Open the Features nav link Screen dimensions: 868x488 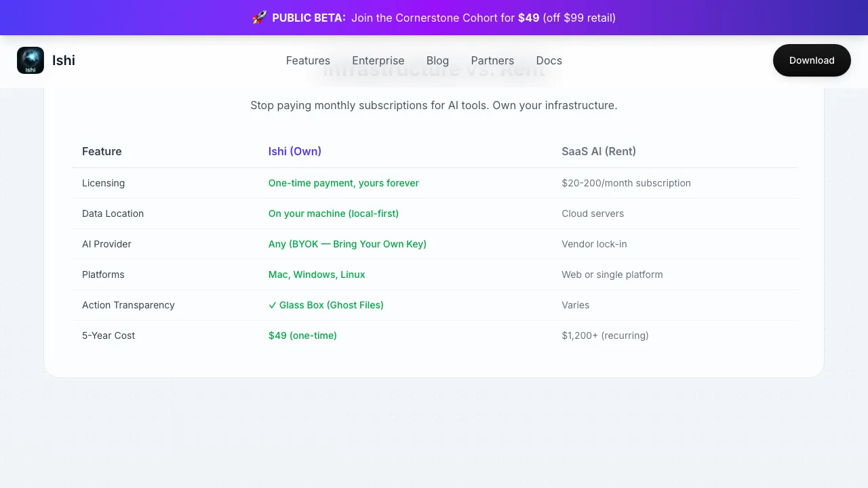pyautogui.click(x=308, y=60)
